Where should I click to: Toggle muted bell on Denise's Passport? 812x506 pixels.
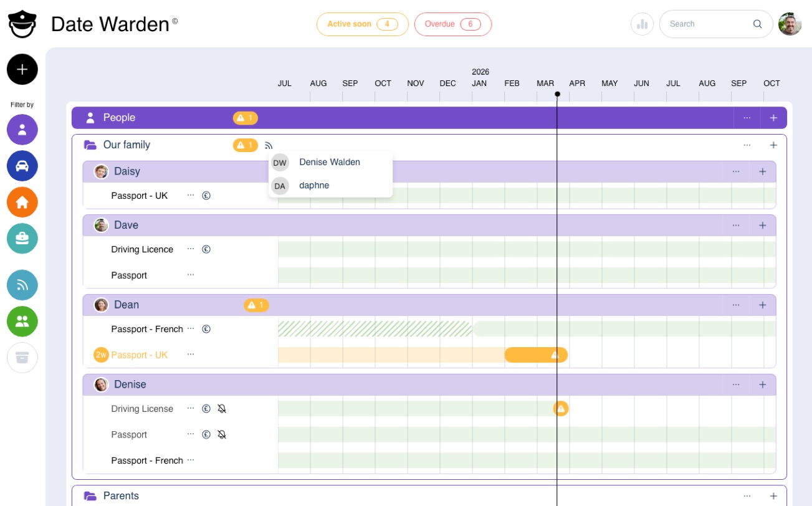[221, 435]
